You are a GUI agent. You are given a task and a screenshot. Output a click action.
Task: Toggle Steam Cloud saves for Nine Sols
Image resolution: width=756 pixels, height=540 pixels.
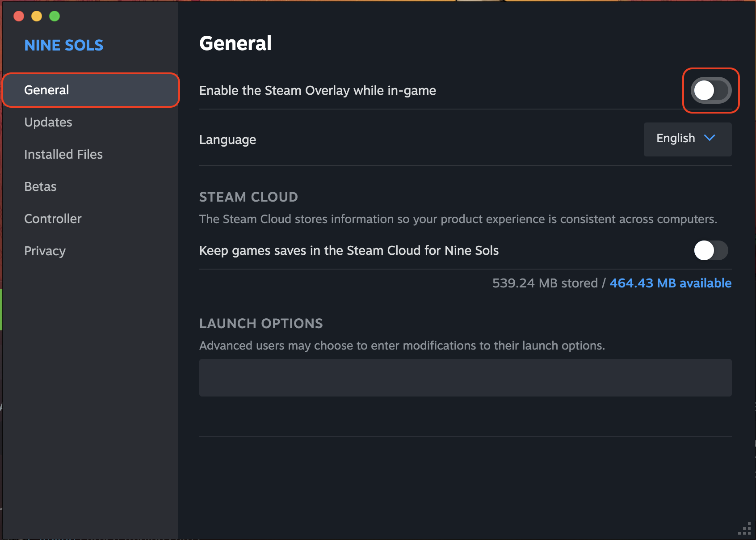(711, 250)
